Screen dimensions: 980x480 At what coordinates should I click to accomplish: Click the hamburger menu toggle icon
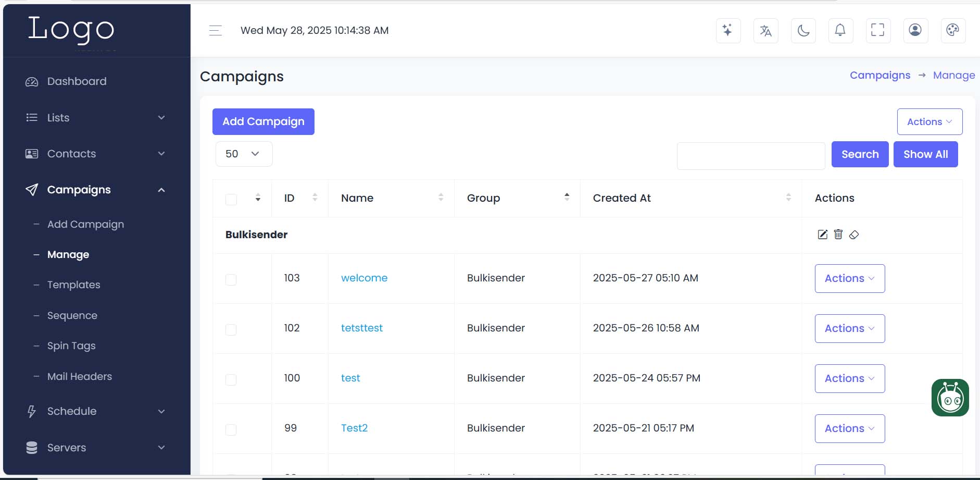pos(216,31)
